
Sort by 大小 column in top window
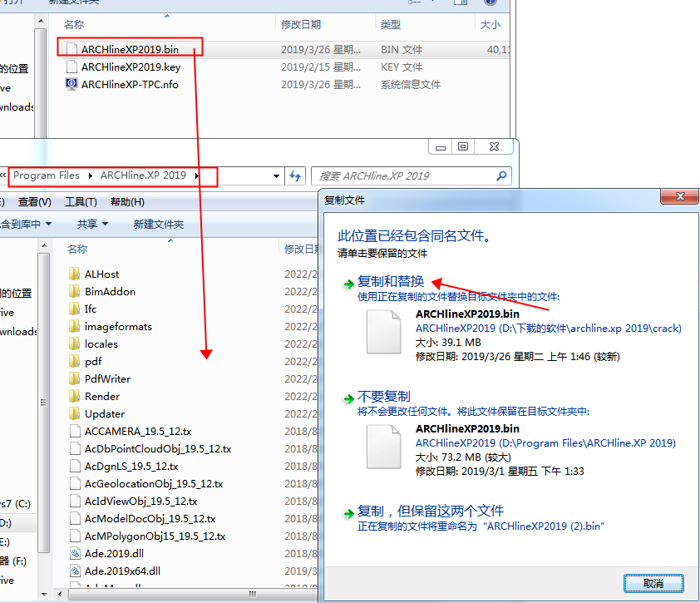click(x=490, y=25)
